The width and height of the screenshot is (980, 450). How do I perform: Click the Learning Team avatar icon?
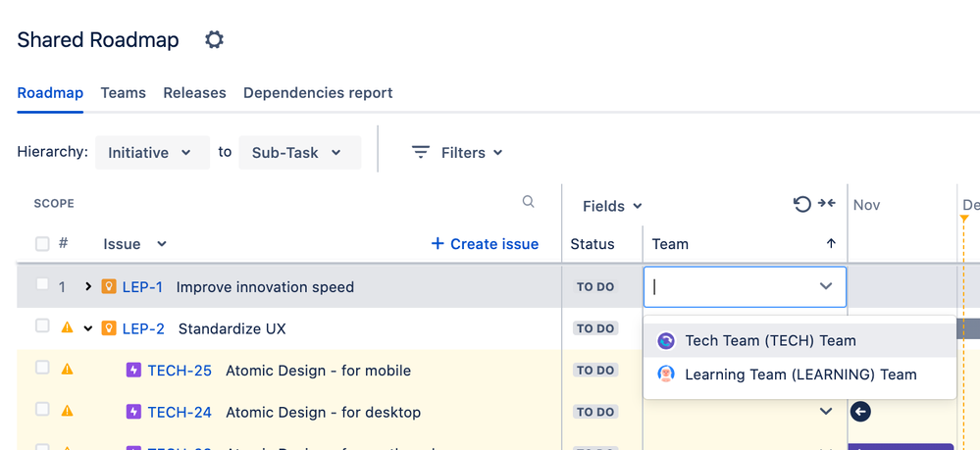tap(666, 375)
